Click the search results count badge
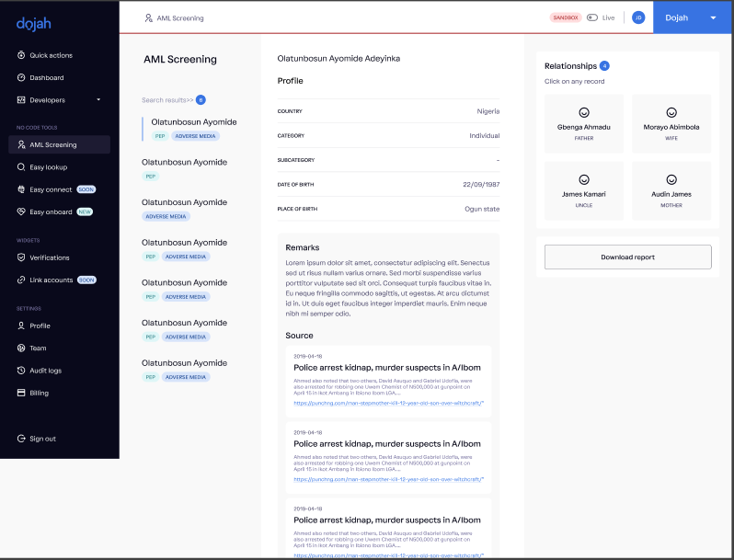 [x=201, y=99]
